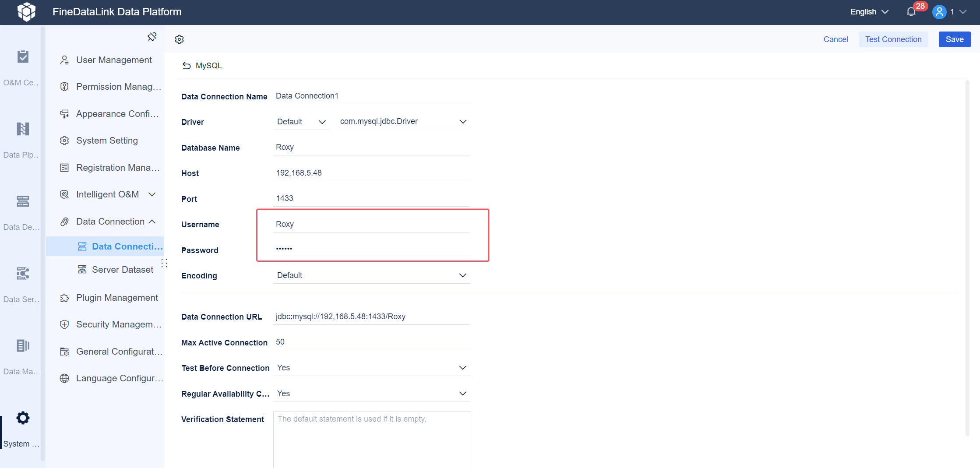Viewport: 980px width, 468px height.
Task: Open the com.mysql.jdbc.Driver dropdown
Action: point(403,121)
